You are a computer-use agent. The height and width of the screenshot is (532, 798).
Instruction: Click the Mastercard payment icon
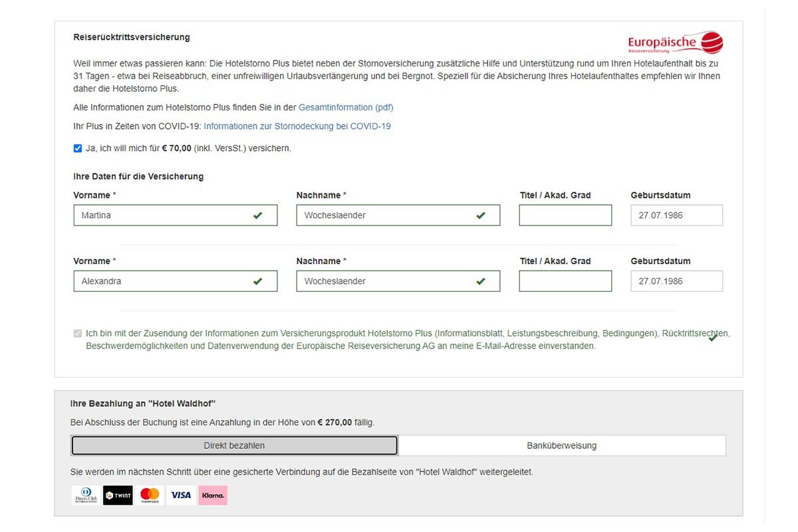coord(150,495)
